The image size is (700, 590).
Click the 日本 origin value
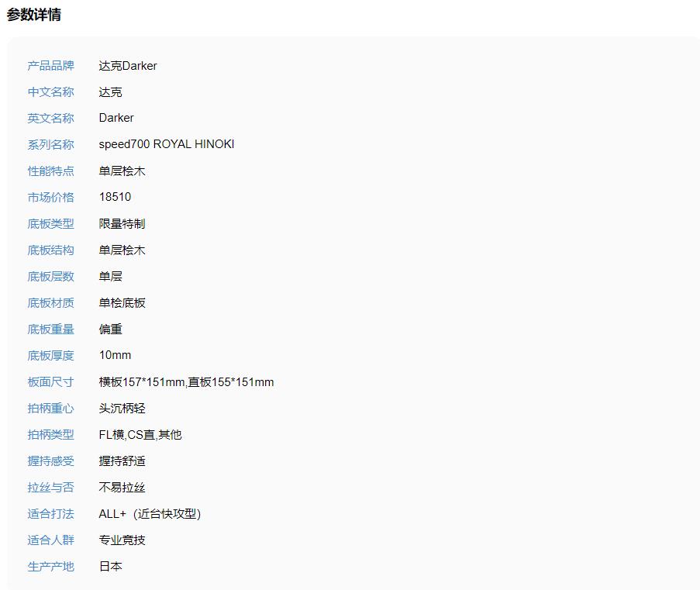click(x=110, y=566)
